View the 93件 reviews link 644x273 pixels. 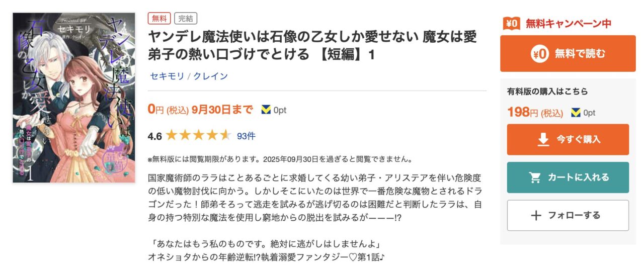tap(247, 136)
